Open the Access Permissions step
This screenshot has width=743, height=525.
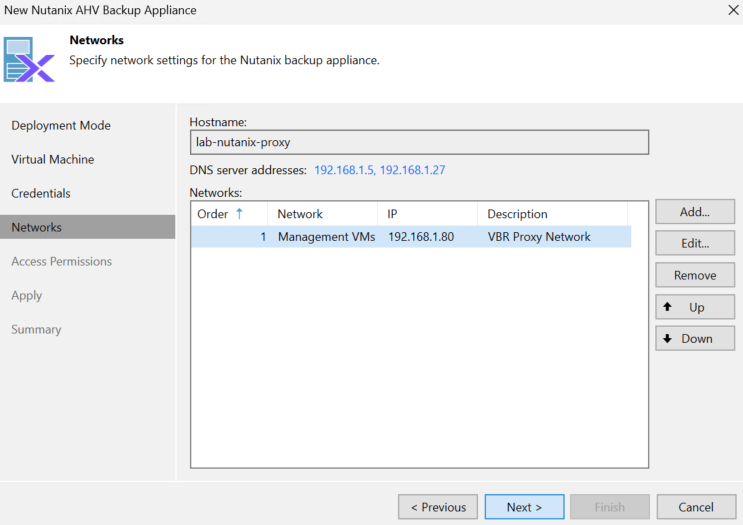click(62, 262)
